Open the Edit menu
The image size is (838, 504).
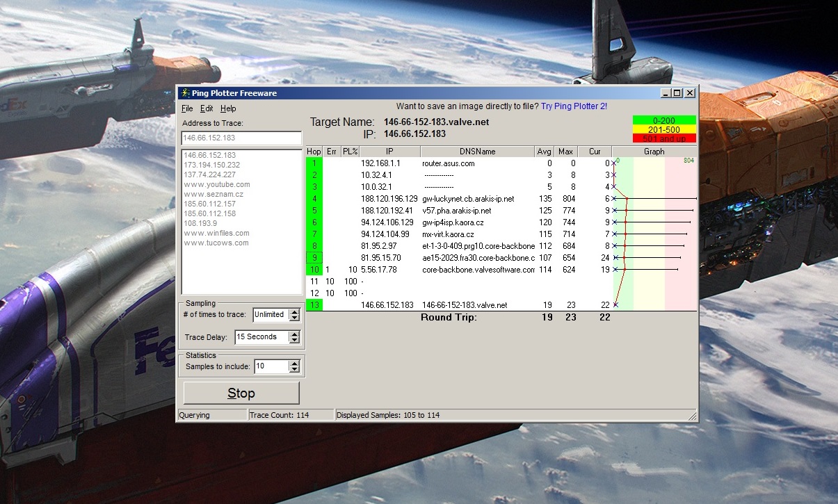tap(207, 108)
